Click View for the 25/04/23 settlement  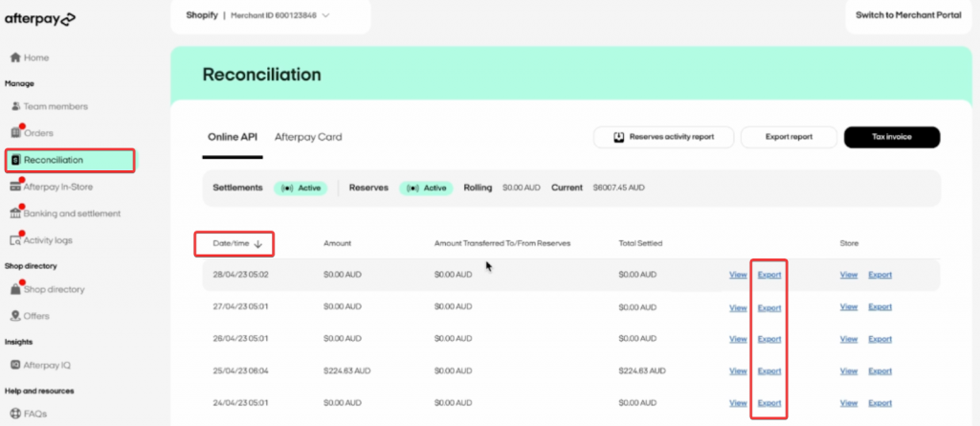[x=738, y=371]
